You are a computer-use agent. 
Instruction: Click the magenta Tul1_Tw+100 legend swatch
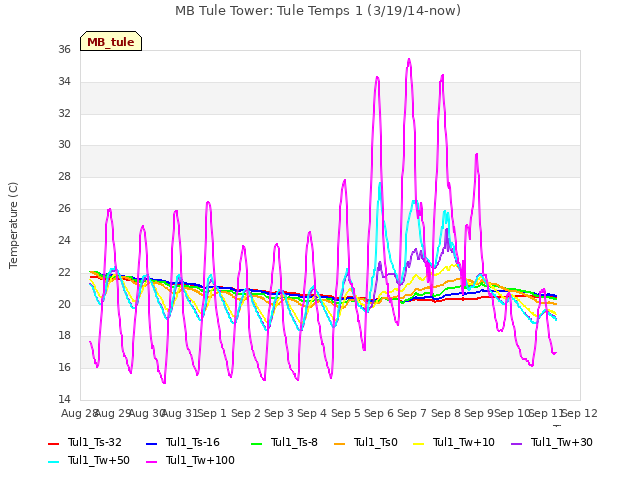click(x=151, y=461)
